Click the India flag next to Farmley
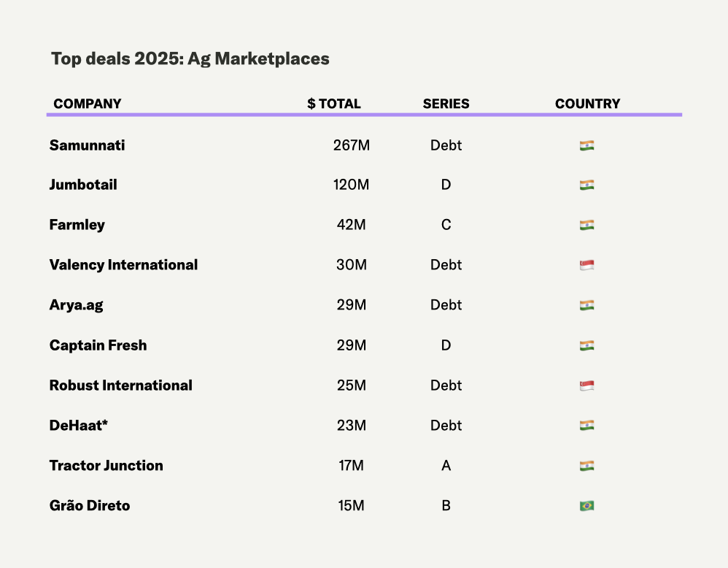Viewport: 728px width, 568px height. coord(586,225)
